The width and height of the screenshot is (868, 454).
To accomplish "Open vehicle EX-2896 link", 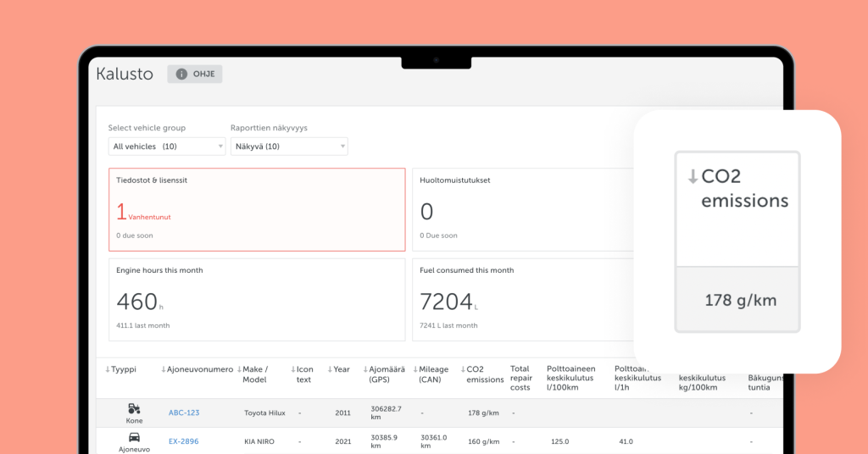I will 183,441.
